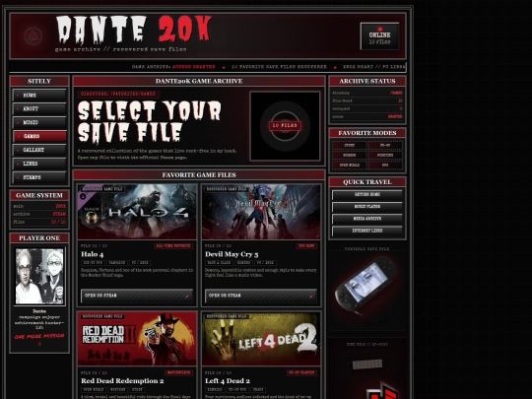Go to Music in the Sitely menu

[x=39, y=122]
